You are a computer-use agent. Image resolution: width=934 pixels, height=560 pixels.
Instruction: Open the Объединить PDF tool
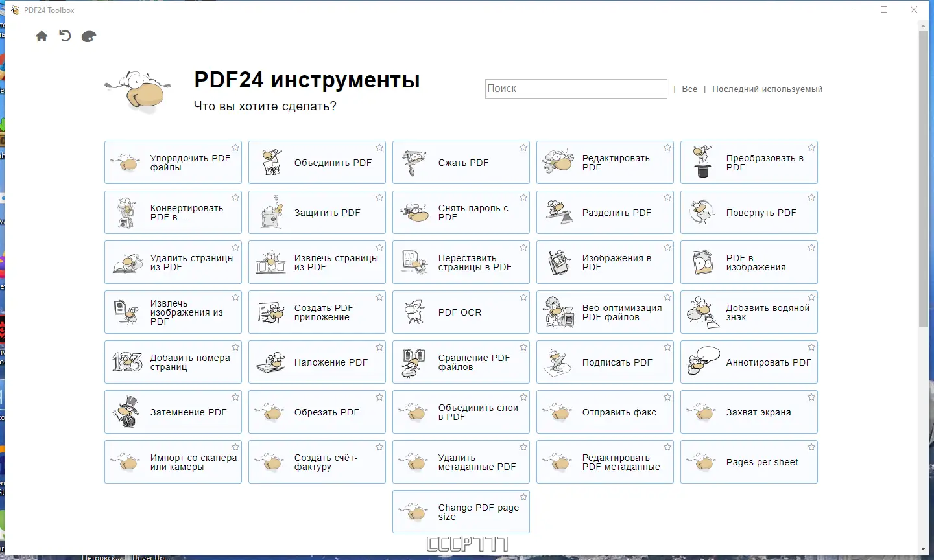click(x=317, y=162)
